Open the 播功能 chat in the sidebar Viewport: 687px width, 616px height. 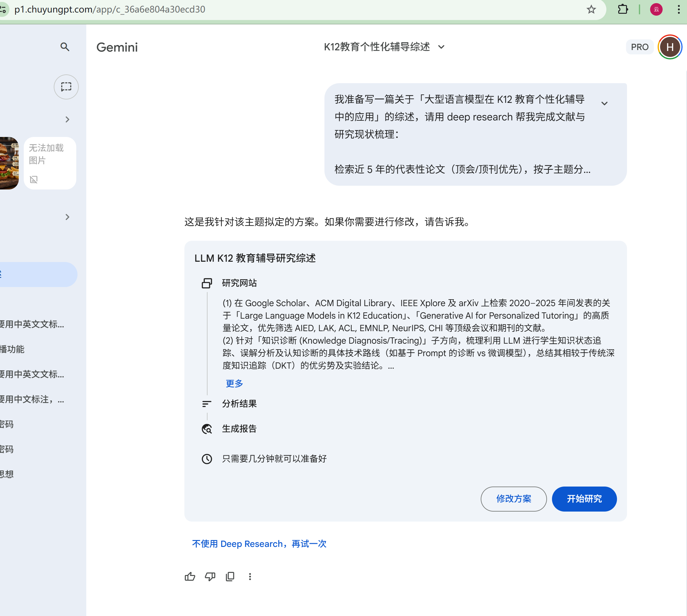click(x=12, y=349)
